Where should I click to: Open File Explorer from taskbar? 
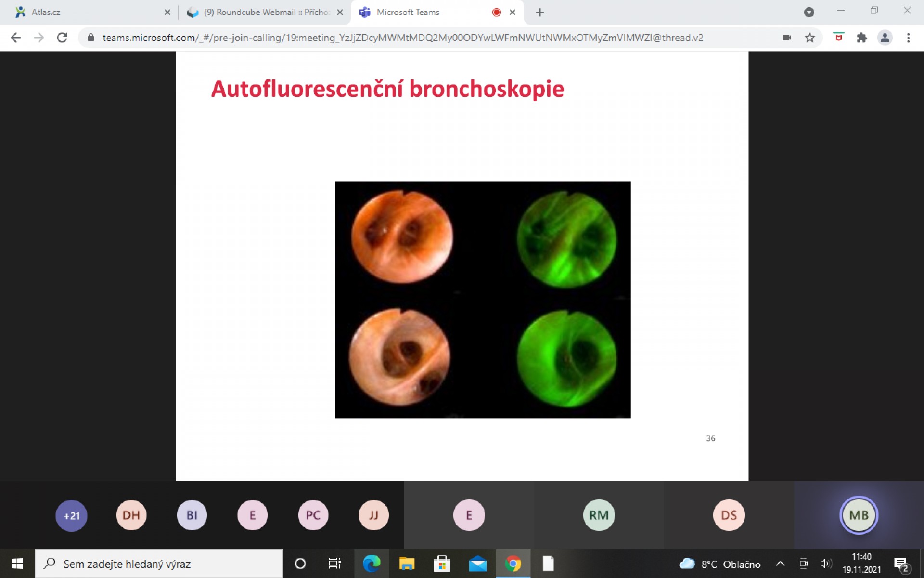(x=407, y=564)
